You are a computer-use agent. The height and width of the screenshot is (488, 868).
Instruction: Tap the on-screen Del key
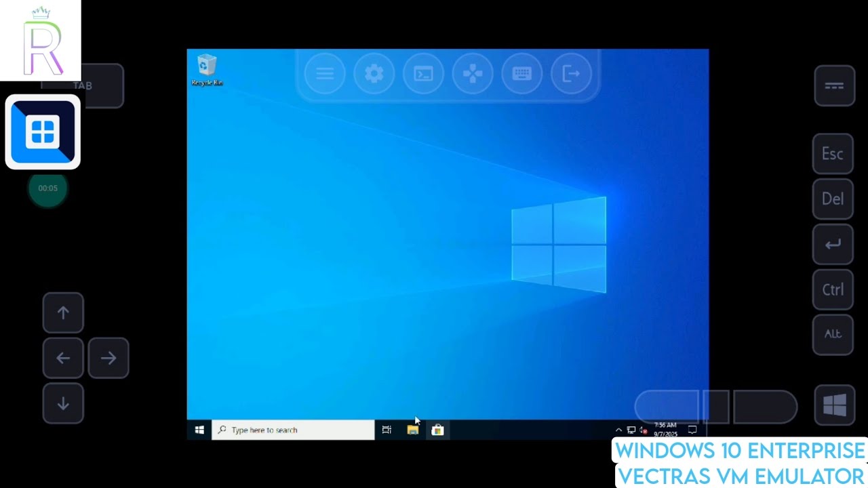(x=833, y=199)
